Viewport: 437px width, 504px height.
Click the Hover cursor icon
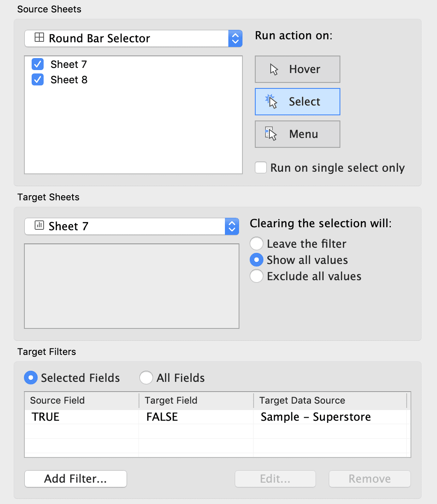pyautogui.click(x=274, y=70)
